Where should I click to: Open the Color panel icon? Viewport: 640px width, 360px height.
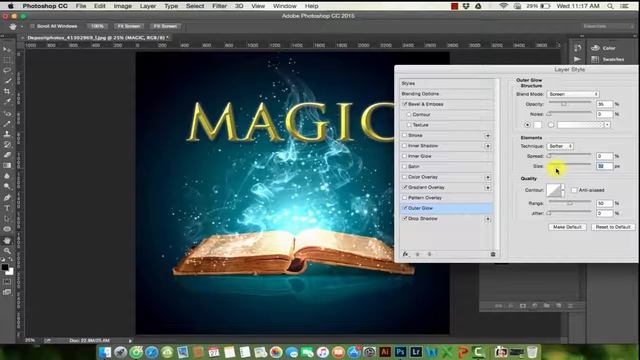[596, 48]
